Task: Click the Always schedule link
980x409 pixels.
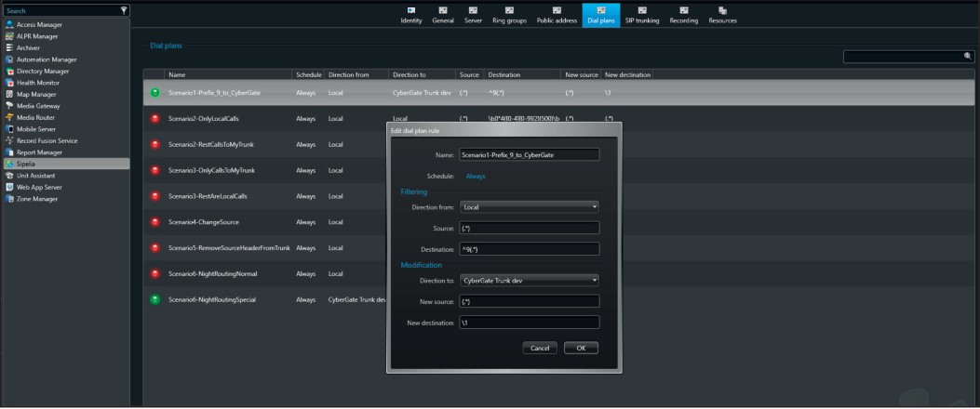Action: click(475, 176)
